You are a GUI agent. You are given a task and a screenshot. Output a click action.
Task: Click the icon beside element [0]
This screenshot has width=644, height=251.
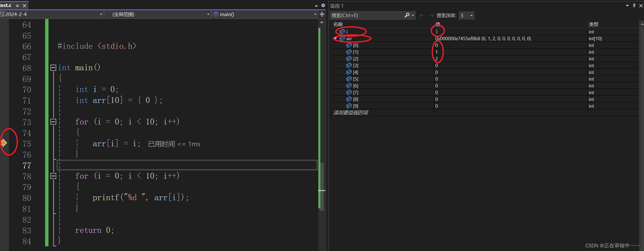click(x=349, y=45)
